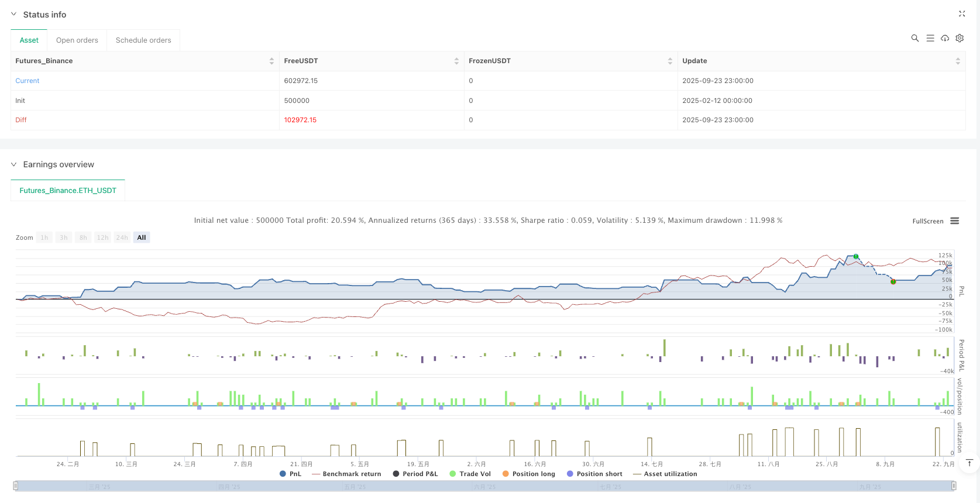Hide the Benchmark return series in legend

[x=346, y=474]
